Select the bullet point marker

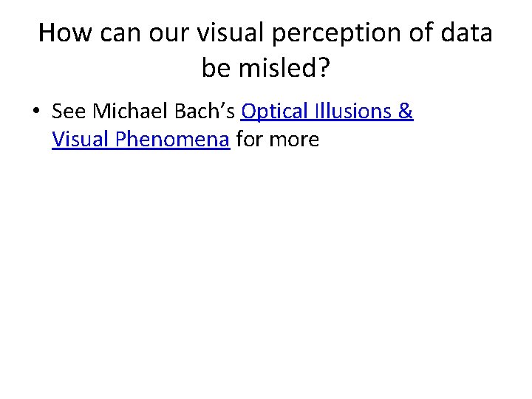35,112
